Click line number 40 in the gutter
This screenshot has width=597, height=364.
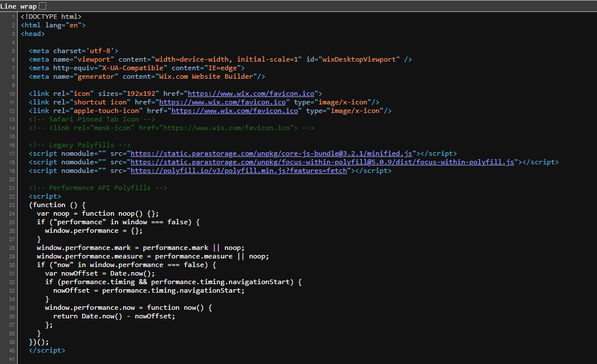pyautogui.click(x=10, y=350)
